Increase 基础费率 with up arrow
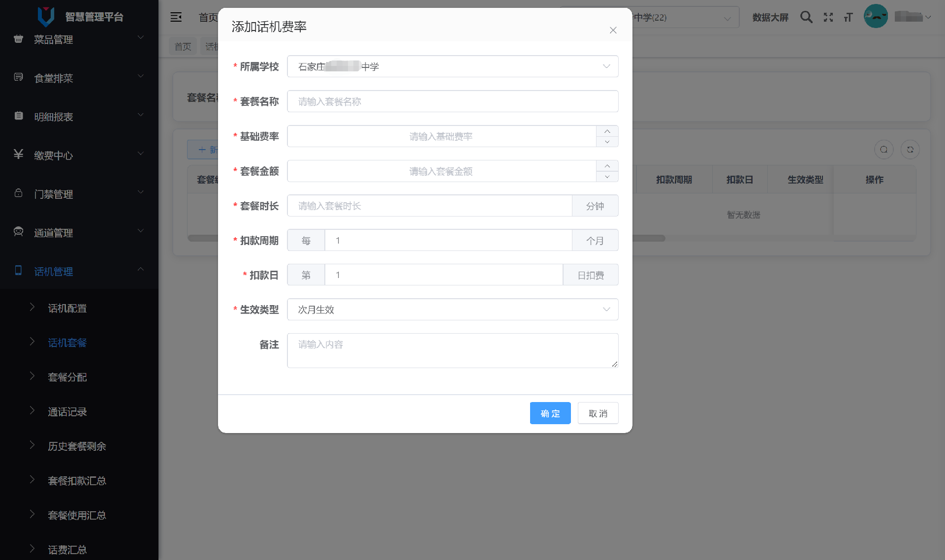This screenshot has height=560, width=945. pyautogui.click(x=607, y=131)
